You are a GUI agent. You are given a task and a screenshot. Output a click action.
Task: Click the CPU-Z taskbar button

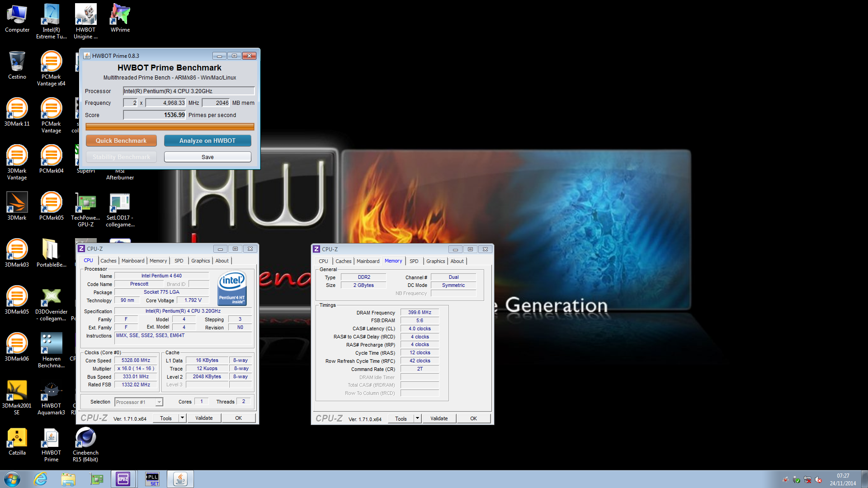click(123, 479)
